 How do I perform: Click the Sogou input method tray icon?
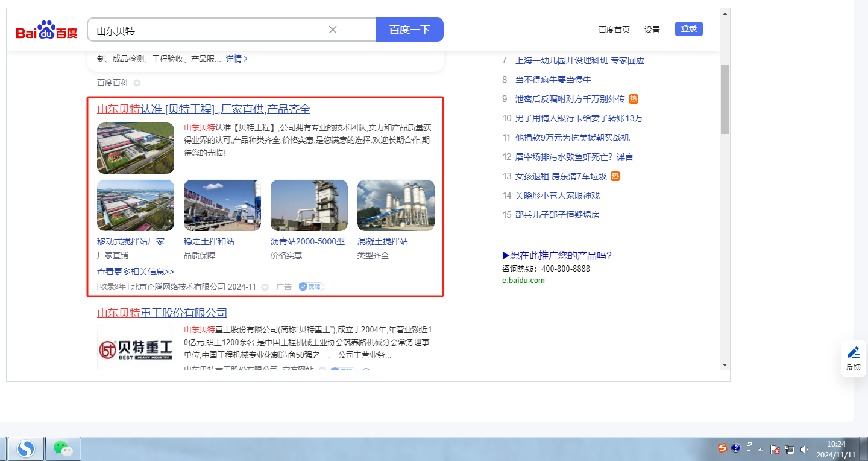(722, 448)
